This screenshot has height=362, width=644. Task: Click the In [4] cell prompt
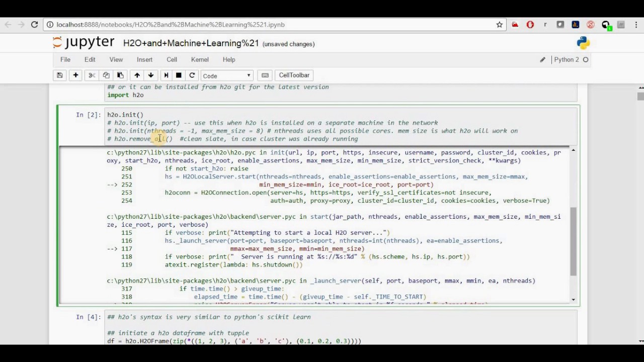click(x=89, y=317)
